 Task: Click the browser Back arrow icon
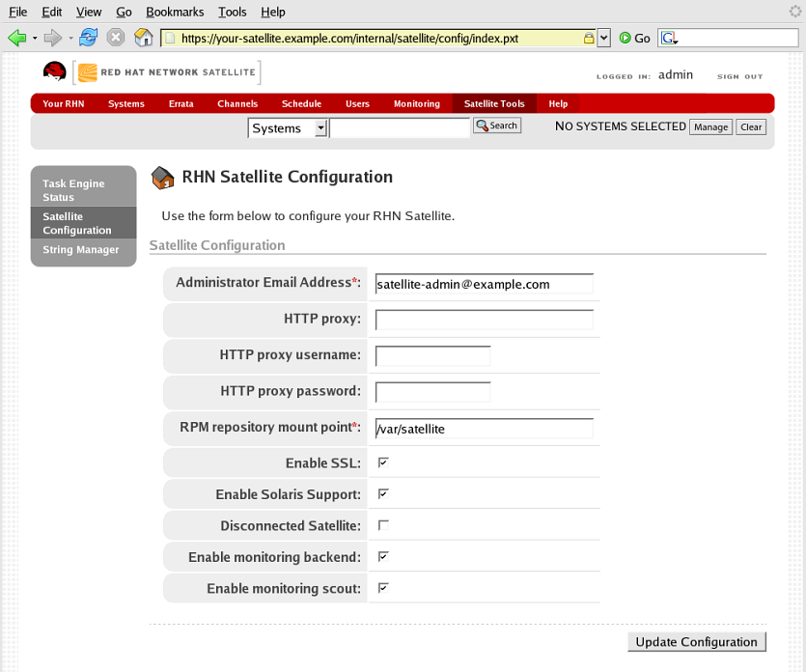pyautogui.click(x=17, y=38)
